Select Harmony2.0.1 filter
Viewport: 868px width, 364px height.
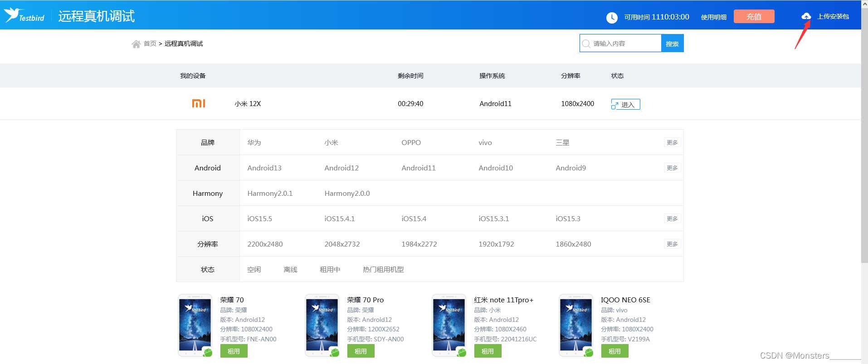(x=270, y=193)
